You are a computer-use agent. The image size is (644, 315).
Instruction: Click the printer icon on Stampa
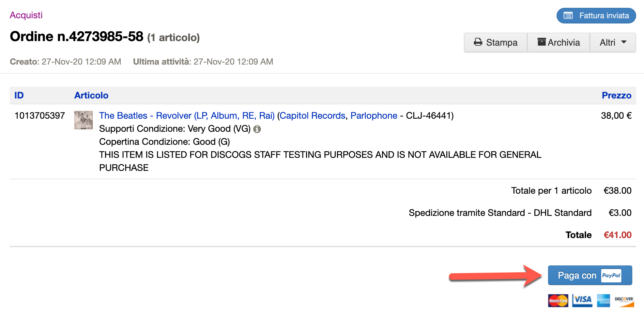coord(478,42)
